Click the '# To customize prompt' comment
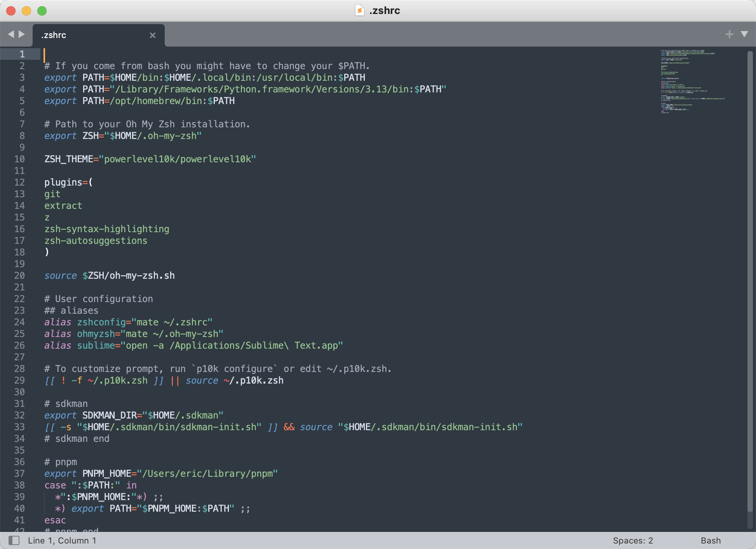This screenshot has width=756, height=549. 218,369
